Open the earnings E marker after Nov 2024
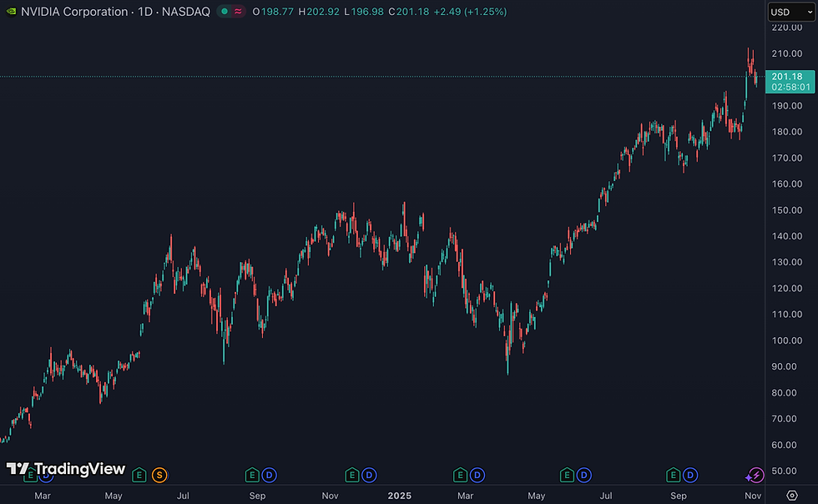This screenshot has width=818, height=504. [x=352, y=476]
